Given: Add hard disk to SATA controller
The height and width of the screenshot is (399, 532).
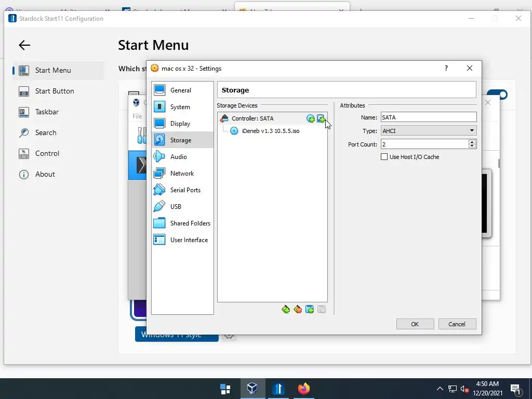Looking at the screenshot, I should point(321,118).
